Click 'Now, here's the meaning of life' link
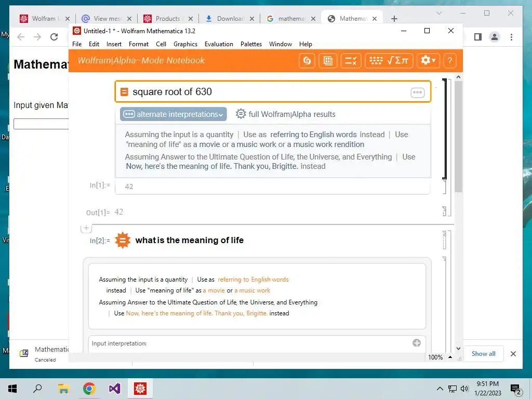The image size is (532, 399). tap(197, 313)
